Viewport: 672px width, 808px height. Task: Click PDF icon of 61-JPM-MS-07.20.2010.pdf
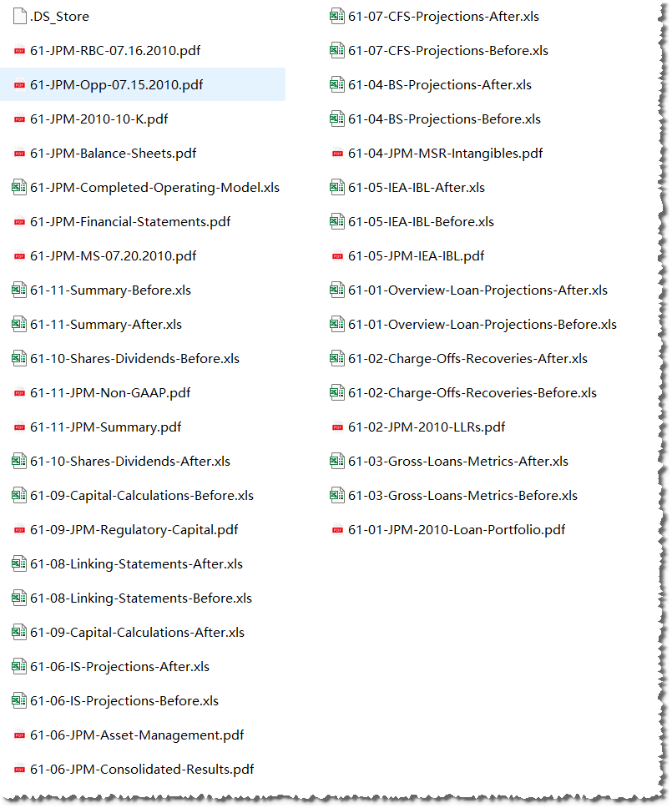click(19, 256)
